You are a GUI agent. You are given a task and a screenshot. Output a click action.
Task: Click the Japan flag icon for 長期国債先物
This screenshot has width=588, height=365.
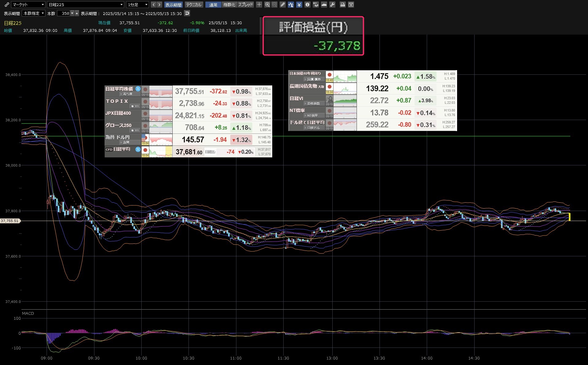click(x=330, y=87)
